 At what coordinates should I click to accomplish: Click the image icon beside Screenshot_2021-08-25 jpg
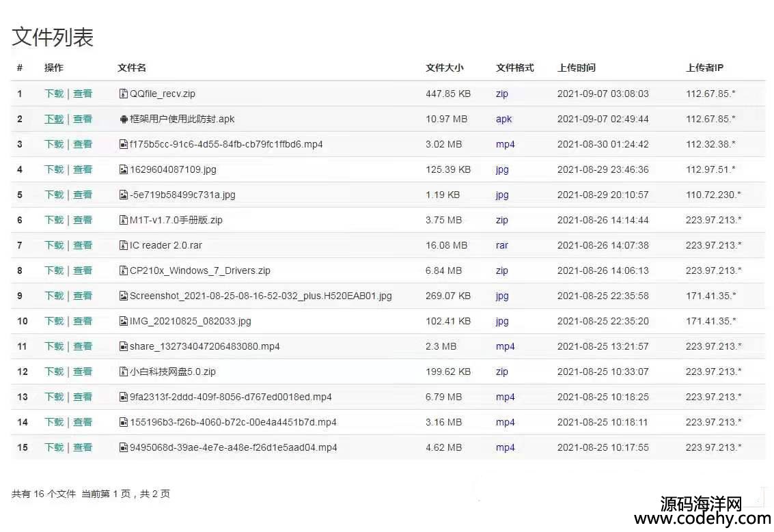(124, 296)
